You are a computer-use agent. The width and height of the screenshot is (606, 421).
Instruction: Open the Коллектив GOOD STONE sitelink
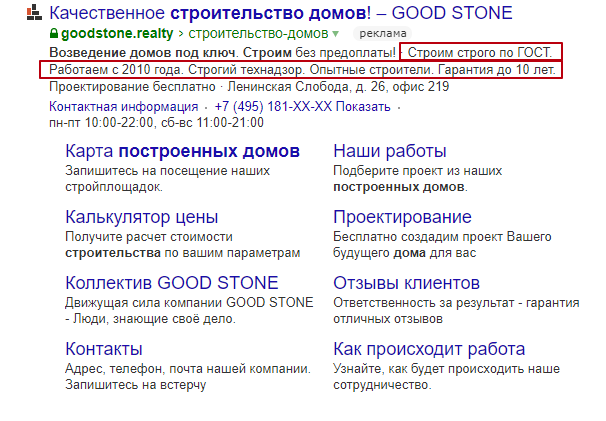[x=172, y=283]
